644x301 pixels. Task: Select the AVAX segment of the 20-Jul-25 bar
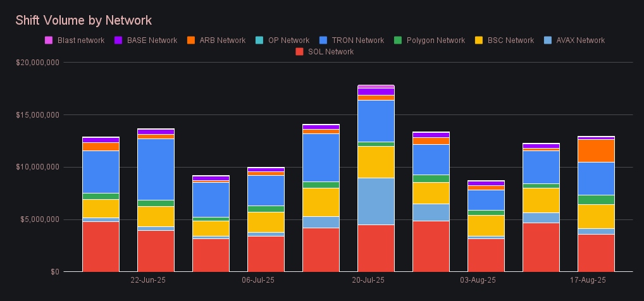point(376,201)
